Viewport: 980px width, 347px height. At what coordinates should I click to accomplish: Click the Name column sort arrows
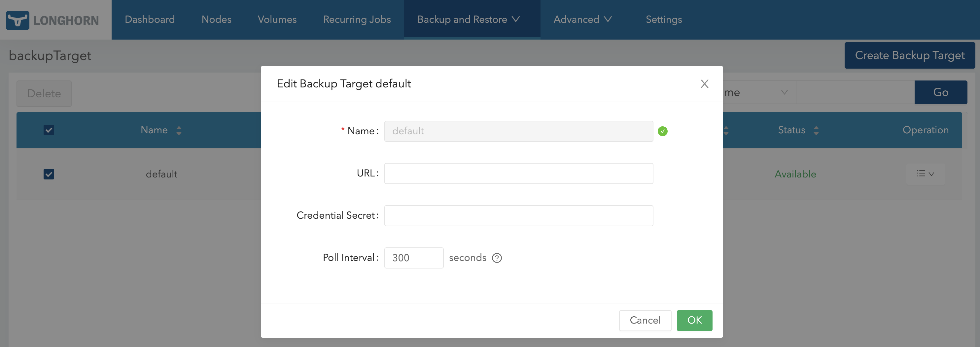coord(179,130)
